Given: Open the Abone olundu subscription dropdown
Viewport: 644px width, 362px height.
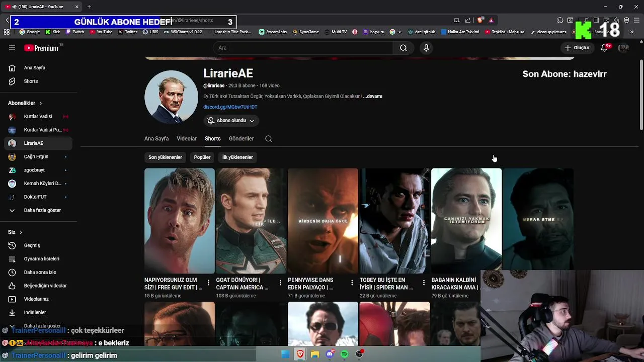Looking at the screenshot, I should coord(231,121).
